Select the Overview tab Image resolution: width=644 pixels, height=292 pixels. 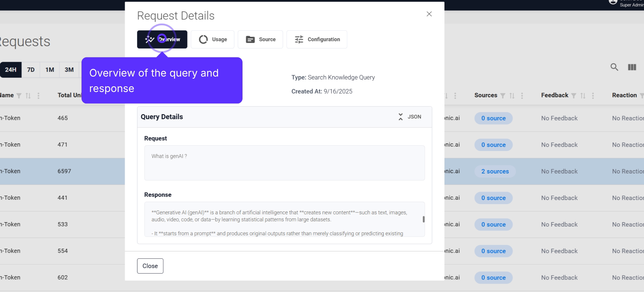pyautogui.click(x=162, y=40)
